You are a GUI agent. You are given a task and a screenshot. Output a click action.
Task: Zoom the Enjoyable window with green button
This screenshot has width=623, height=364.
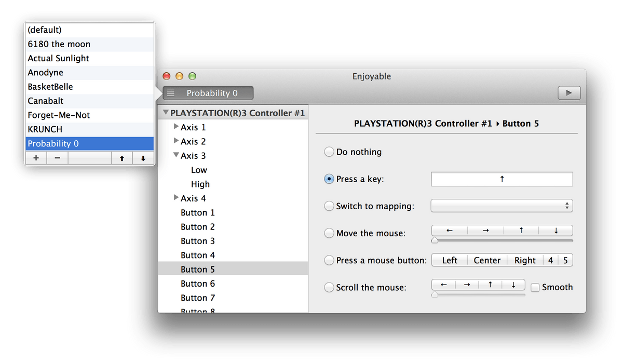192,76
